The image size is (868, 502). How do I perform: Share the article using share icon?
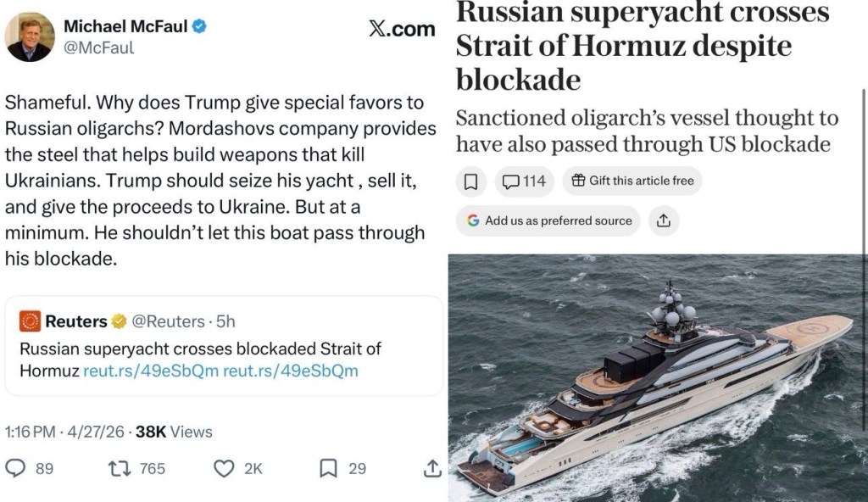[x=663, y=220]
